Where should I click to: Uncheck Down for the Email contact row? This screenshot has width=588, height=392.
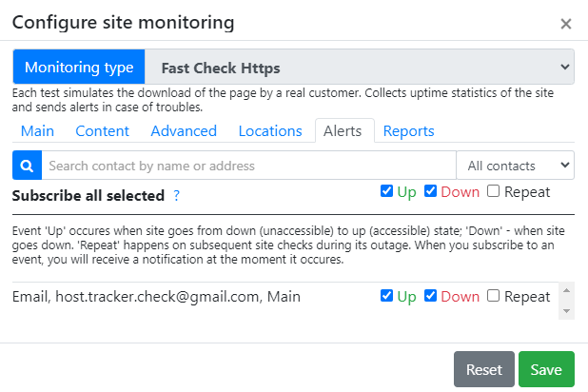tap(430, 296)
